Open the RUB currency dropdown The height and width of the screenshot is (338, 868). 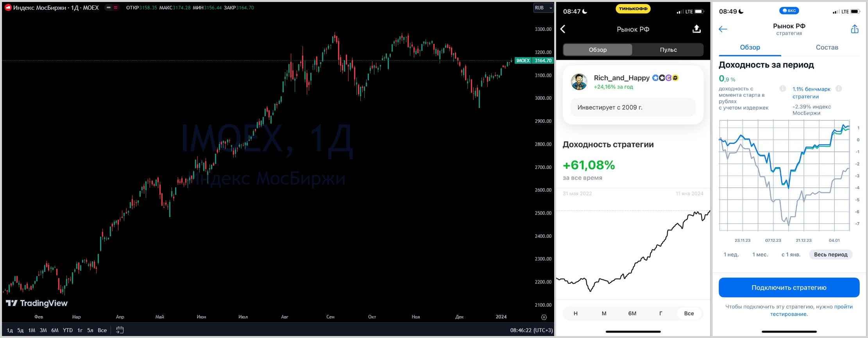(544, 8)
